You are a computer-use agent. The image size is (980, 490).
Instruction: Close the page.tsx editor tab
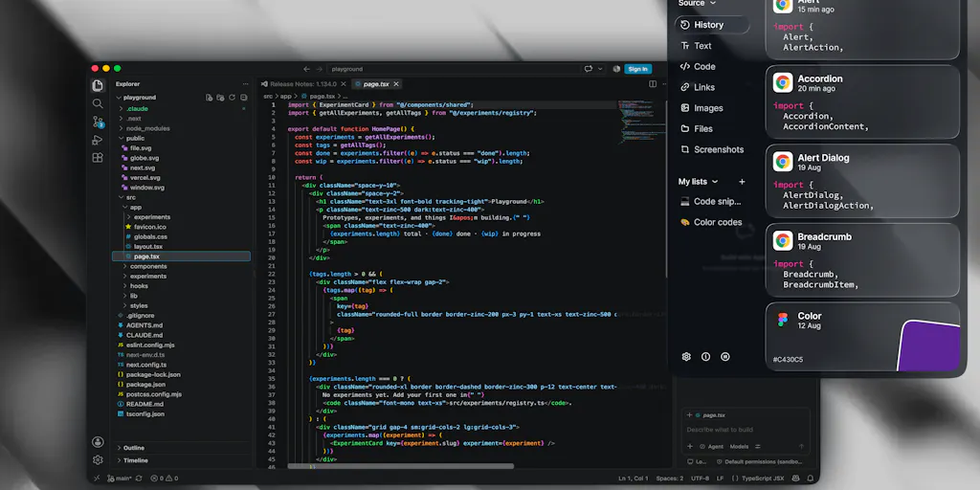coord(395,84)
